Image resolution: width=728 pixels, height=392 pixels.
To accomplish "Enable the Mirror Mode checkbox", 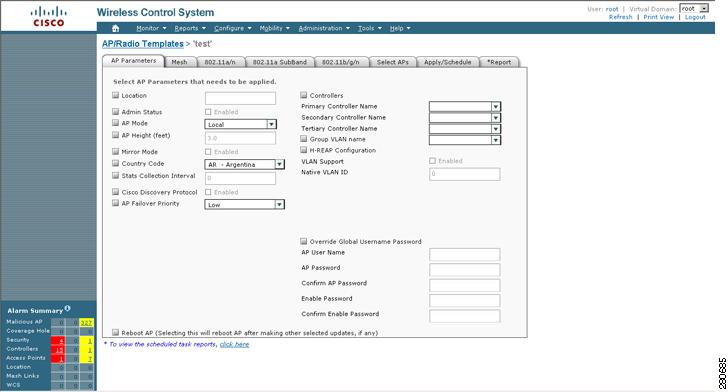I will point(116,151).
